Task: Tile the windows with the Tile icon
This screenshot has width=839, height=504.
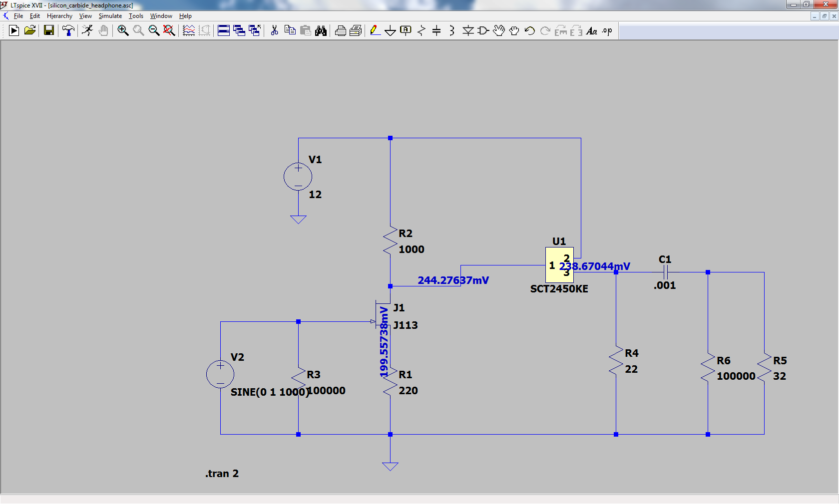Action: [x=224, y=31]
